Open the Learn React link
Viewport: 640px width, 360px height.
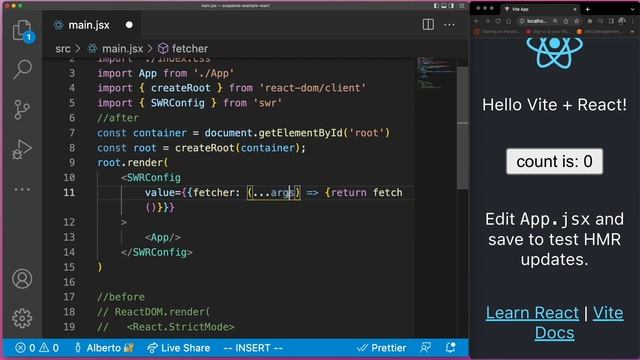(x=532, y=313)
